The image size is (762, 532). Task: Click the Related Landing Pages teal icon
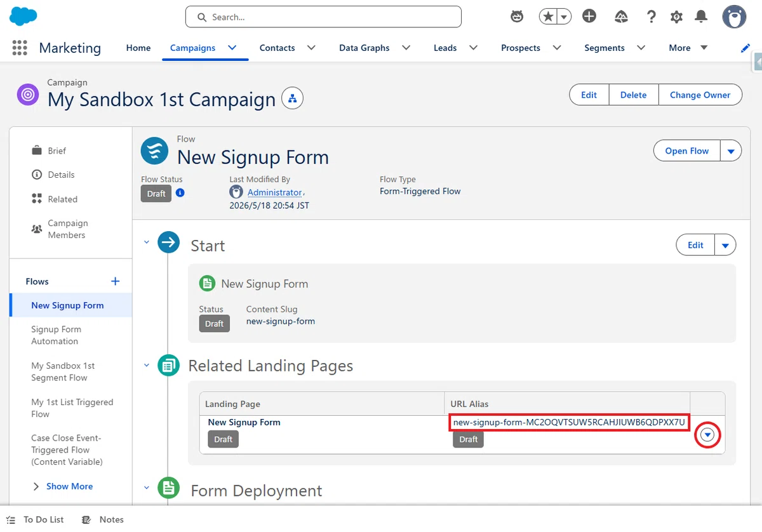pos(169,365)
